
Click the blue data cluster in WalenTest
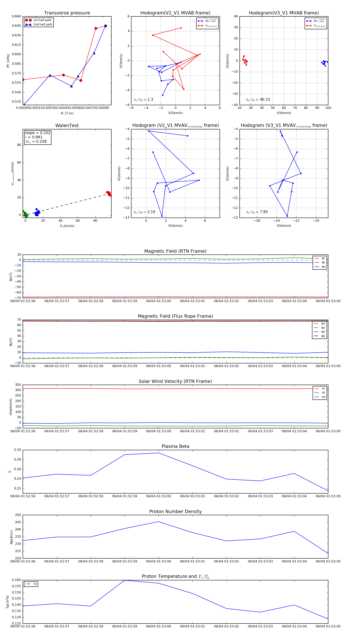(37, 213)
